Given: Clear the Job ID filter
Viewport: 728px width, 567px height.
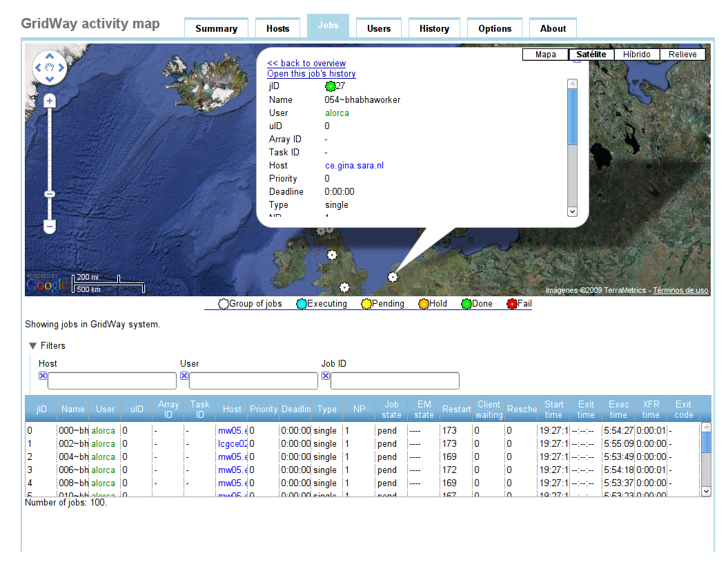Looking at the screenshot, I should pos(326,376).
